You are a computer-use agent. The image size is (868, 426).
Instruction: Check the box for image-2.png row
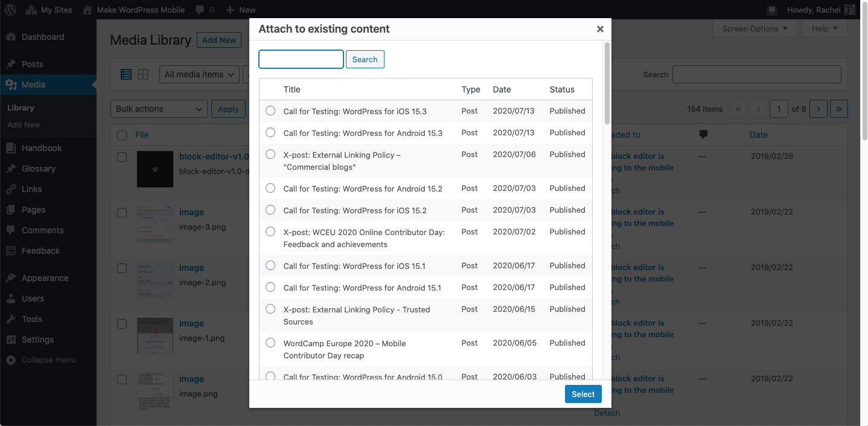(x=122, y=268)
